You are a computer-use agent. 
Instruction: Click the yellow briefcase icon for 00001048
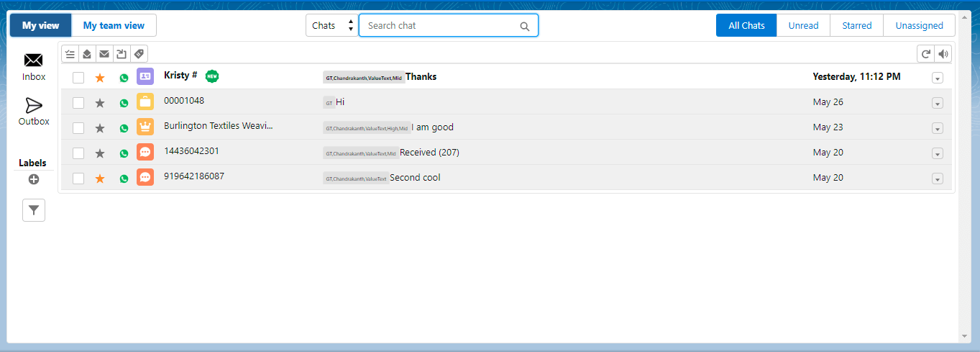pos(145,101)
